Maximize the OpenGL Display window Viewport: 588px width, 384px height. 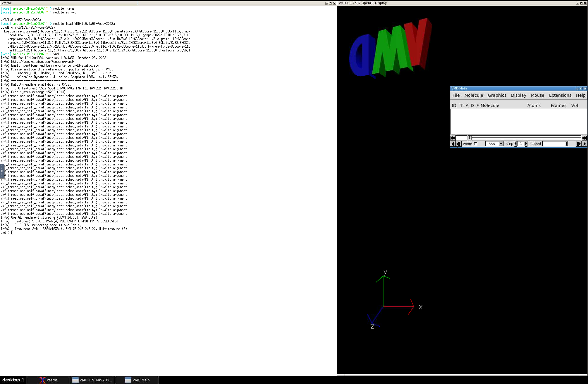(581, 3)
